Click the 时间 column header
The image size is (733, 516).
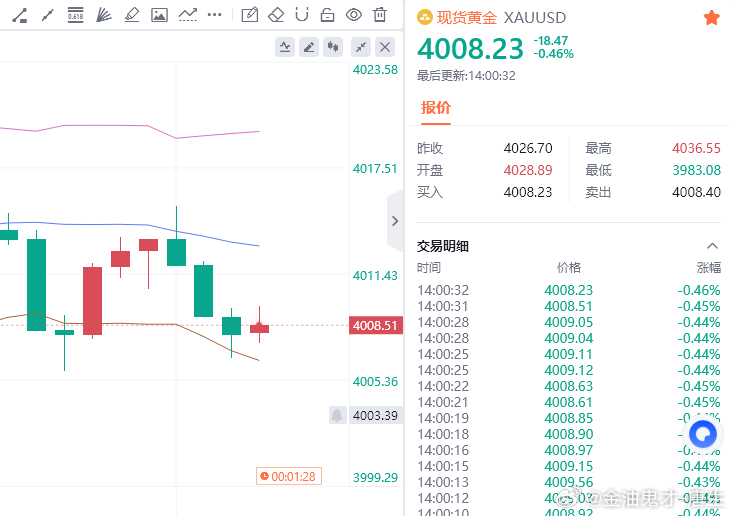pos(429,267)
